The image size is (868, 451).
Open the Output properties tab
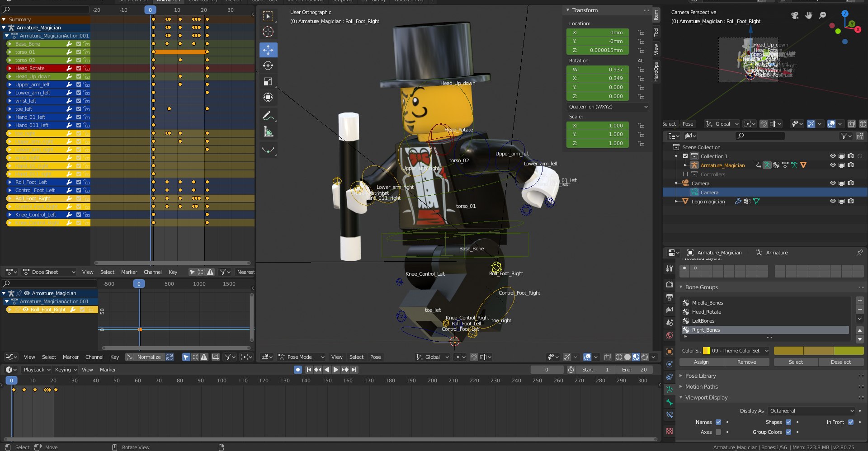click(x=670, y=297)
